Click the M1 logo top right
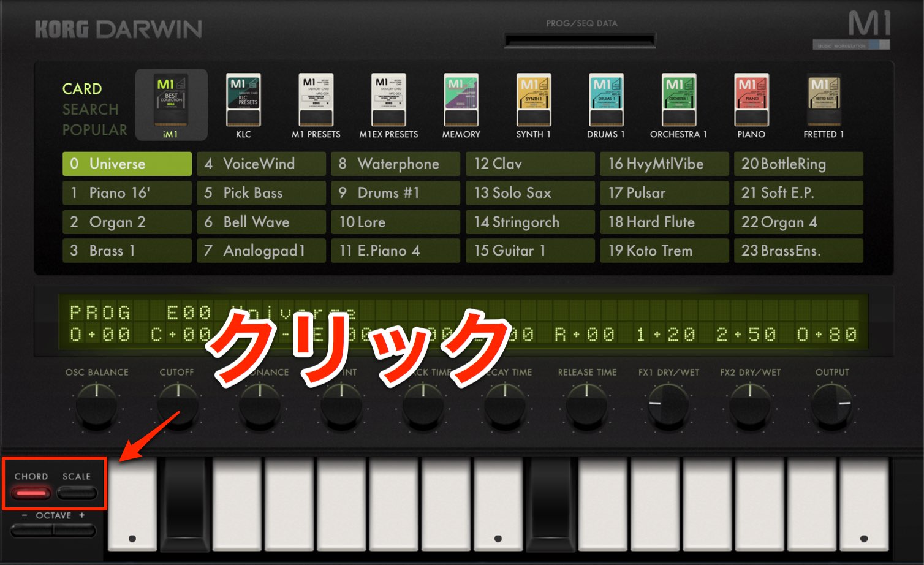The height and width of the screenshot is (565, 924). pos(869,25)
